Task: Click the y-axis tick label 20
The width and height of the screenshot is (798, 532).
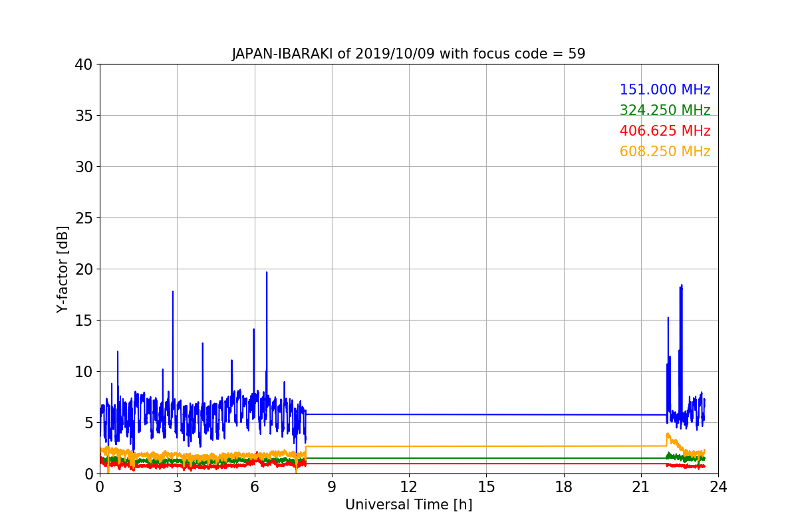Action: tap(83, 269)
